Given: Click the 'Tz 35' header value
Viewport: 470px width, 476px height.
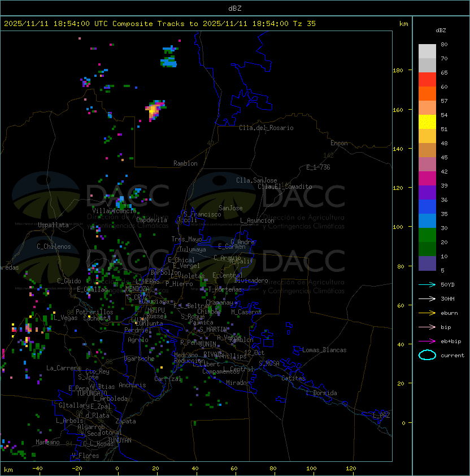Looking at the screenshot, I should 304,24.
